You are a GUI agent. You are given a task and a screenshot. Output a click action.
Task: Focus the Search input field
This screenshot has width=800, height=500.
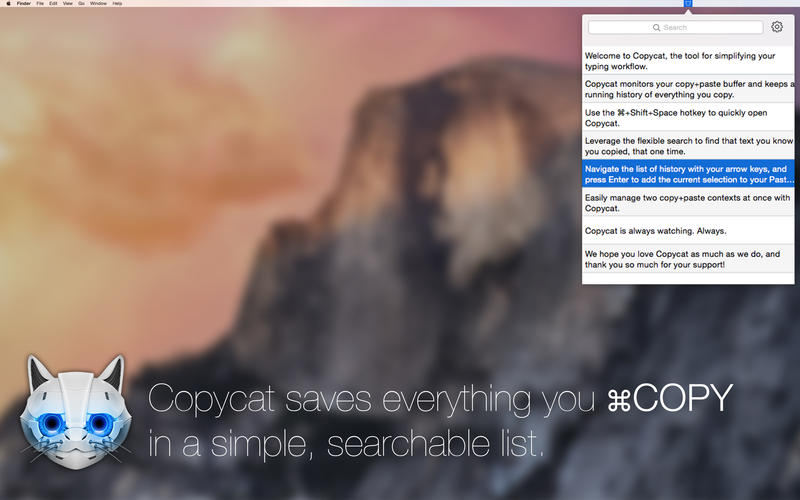pos(676,27)
